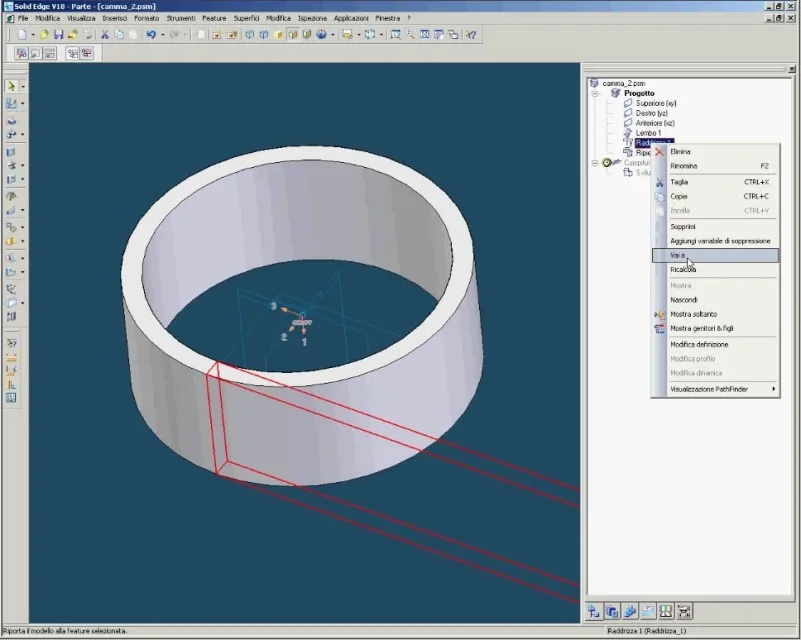Open the Strumenti menu

point(181,18)
